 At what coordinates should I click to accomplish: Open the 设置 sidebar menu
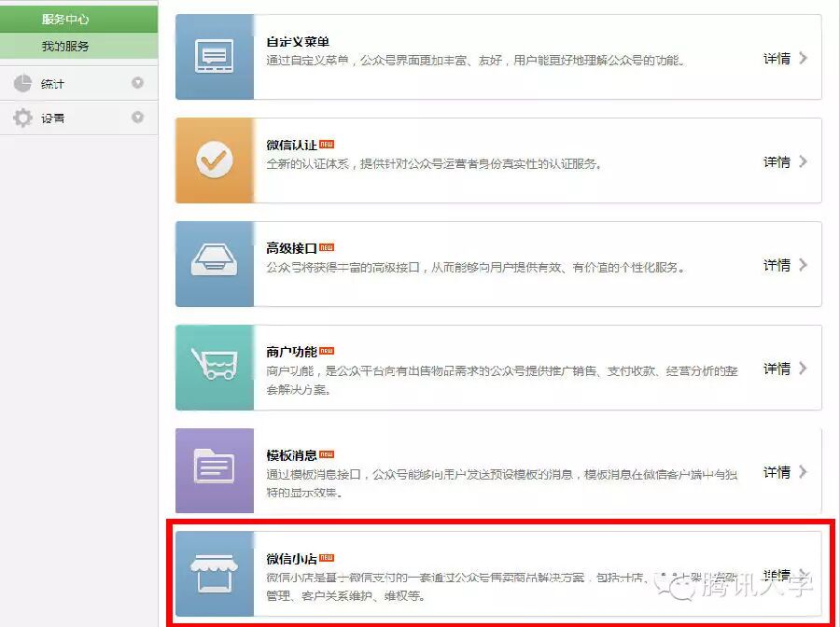78,118
